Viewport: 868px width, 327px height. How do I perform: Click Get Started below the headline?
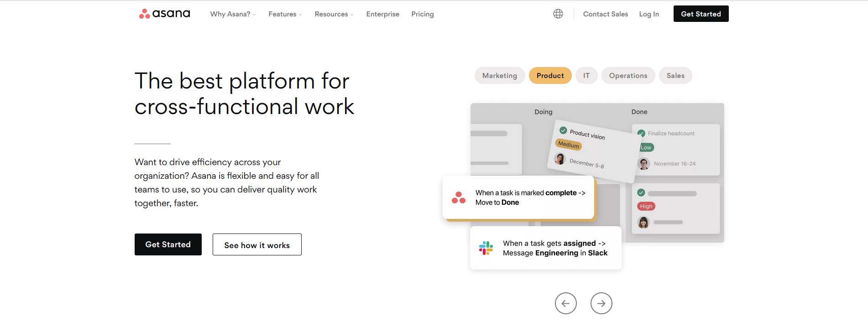tap(168, 244)
